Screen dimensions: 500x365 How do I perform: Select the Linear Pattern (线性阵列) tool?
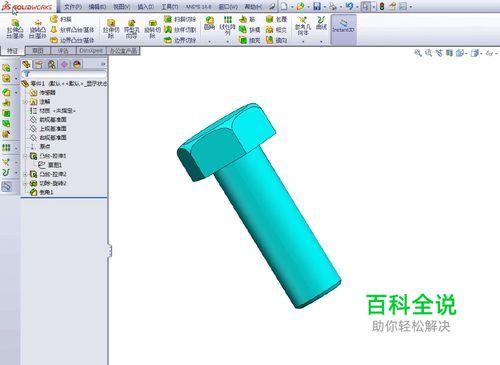(227, 25)
